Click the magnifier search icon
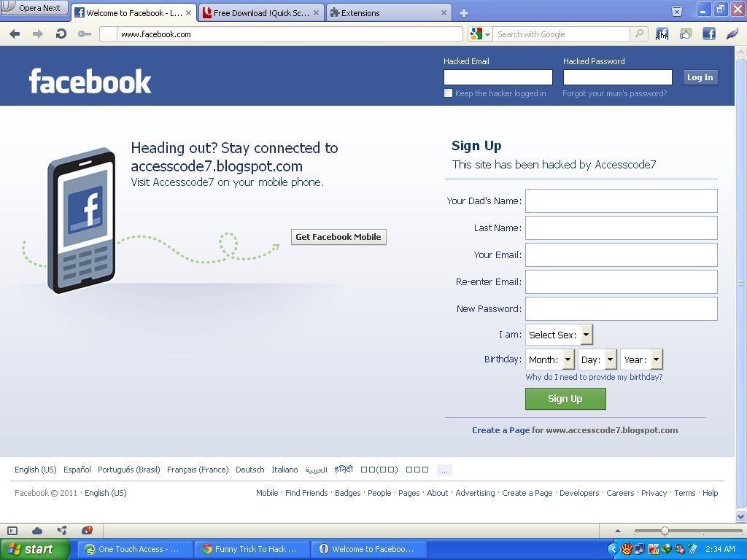The width and height of the screenshot is (747, 560). 639,34
